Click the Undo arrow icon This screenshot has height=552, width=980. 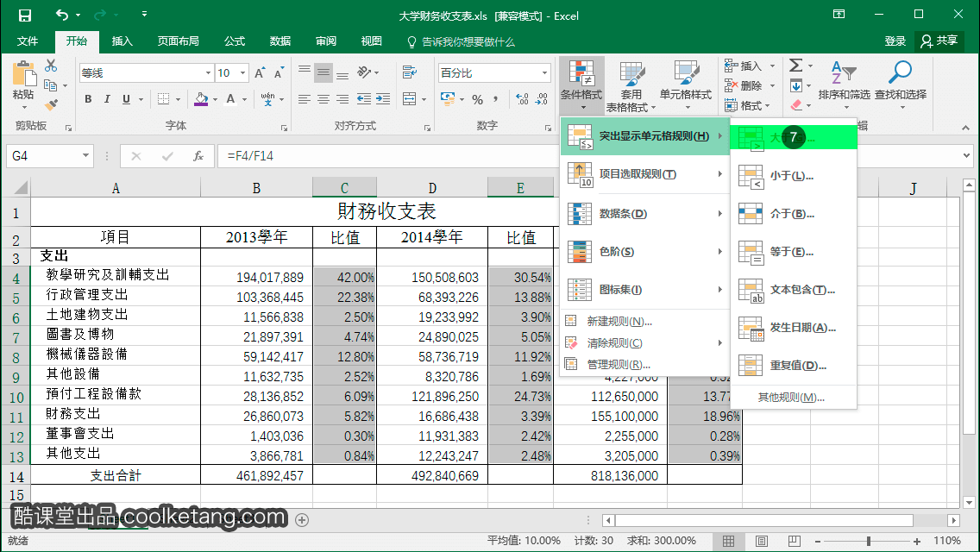(62, 15)
